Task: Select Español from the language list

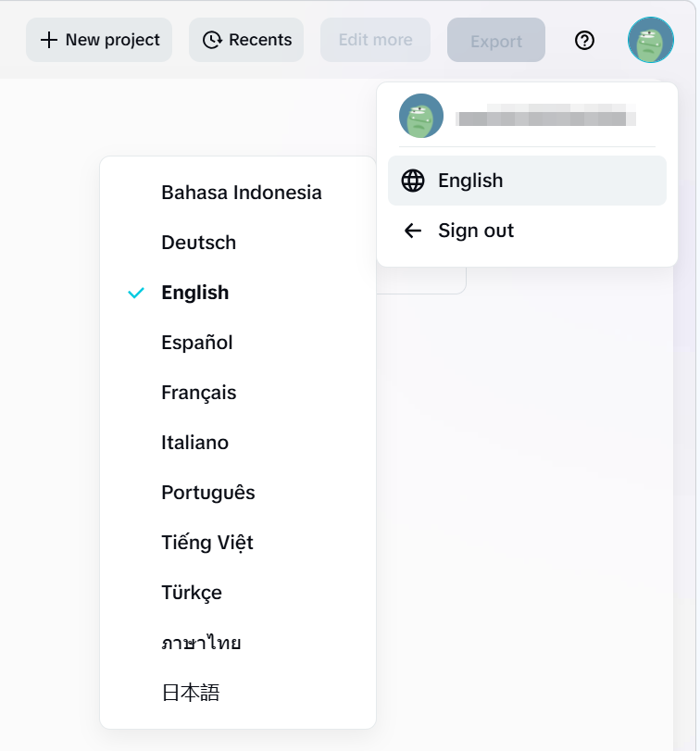Action: [196, 343]
